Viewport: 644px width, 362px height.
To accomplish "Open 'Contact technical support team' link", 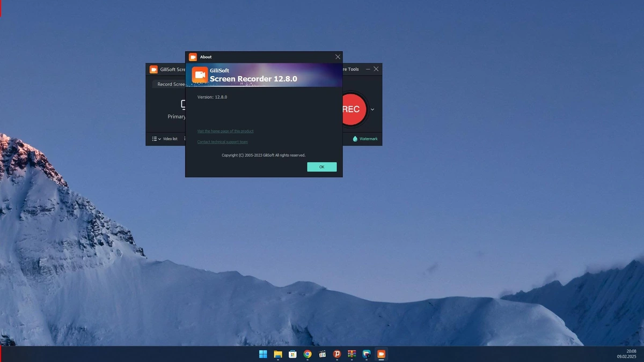I will pos(223,142).
